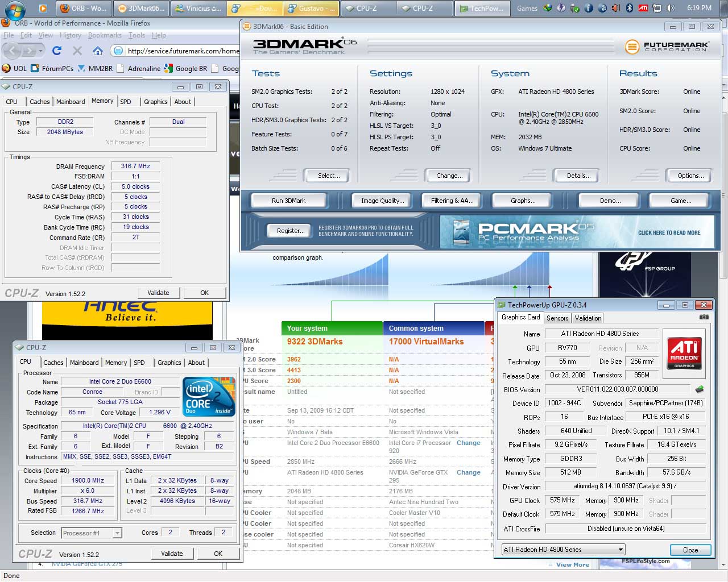Switch to TechPowerUp taskbar button
Image resolution: width=728 pixels, height=582 pixels.
pyautogui.click(x=481, y=8)
